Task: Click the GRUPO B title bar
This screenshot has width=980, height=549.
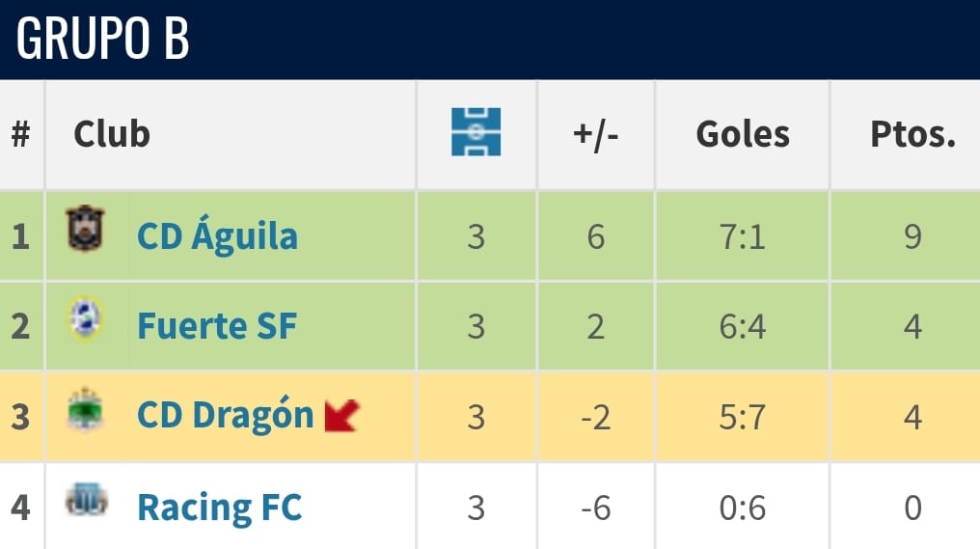Action: [x=102, y=39]
